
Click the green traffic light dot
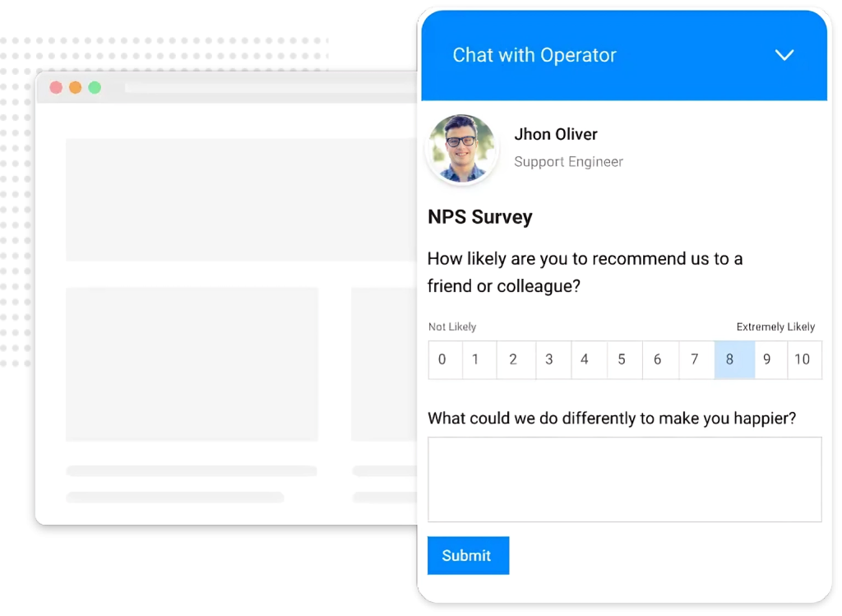point(95,87)
